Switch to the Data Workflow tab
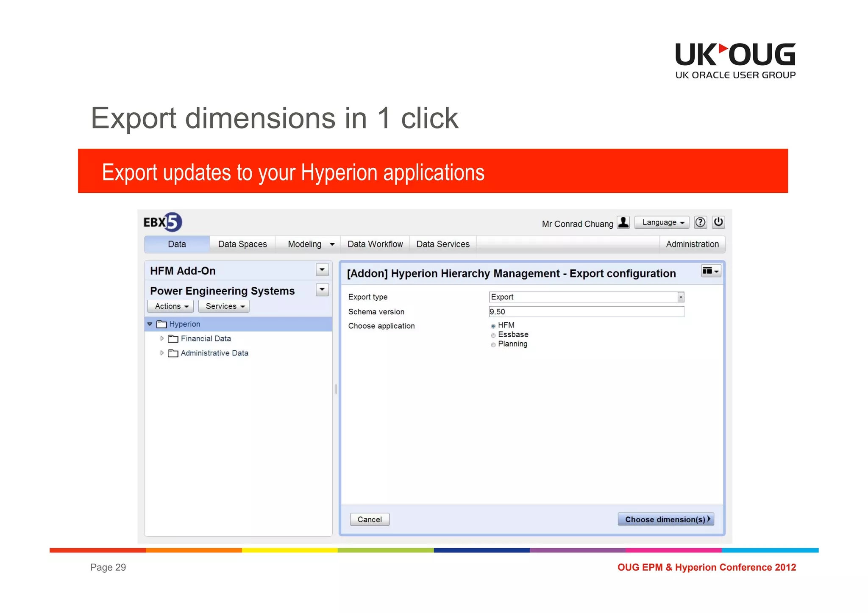The image size is (868, 613). coord(375,244)
